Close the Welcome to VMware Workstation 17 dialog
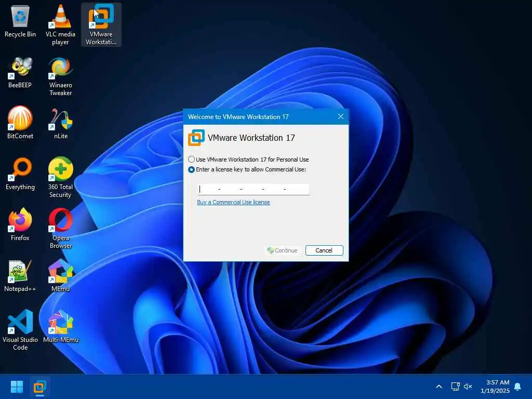532x399 pixels. tap(341, 117)
